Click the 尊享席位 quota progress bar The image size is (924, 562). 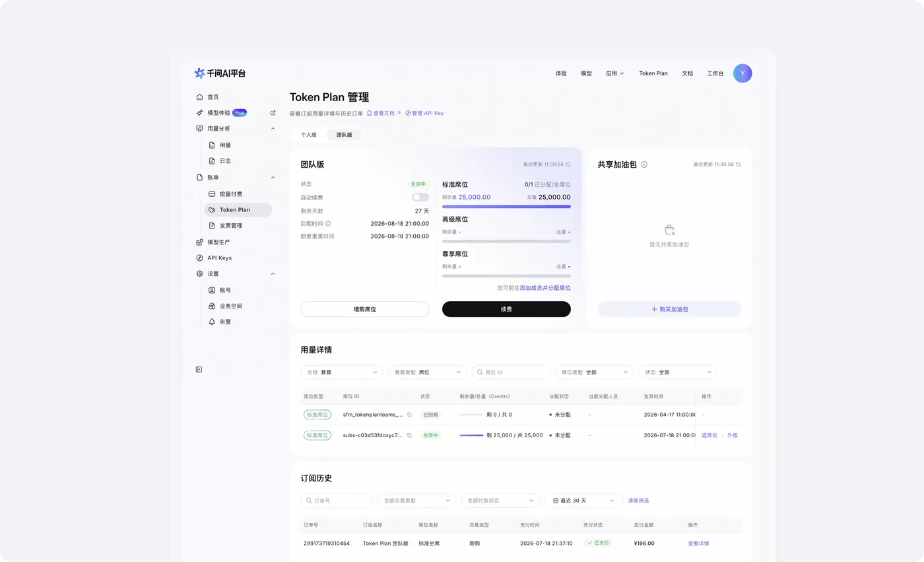coord(506,275)
